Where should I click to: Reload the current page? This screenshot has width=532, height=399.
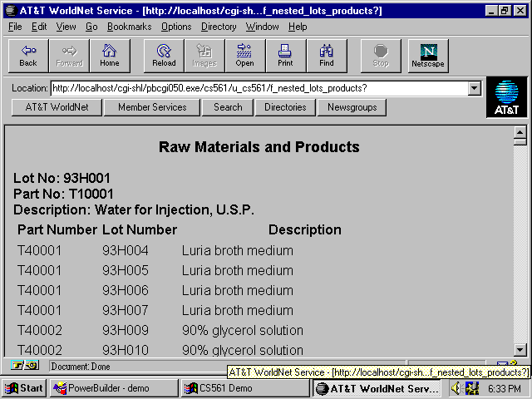tap(164, 56)
